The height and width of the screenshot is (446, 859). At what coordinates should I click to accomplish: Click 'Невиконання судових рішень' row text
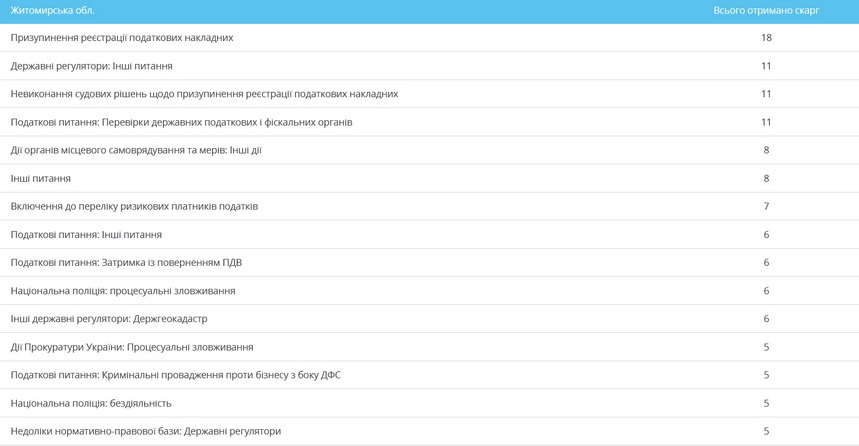click(204, 94)
